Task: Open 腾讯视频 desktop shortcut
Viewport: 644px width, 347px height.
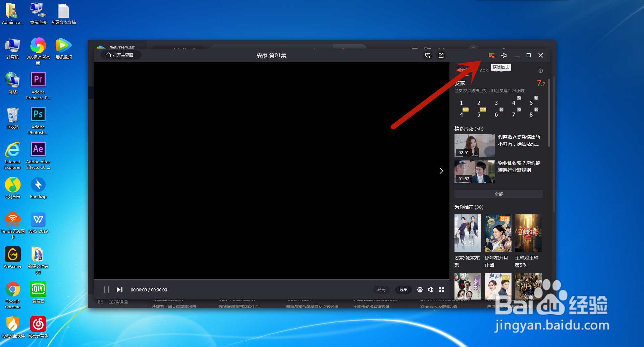Action: pyautogui.click(x=64, y=49)
